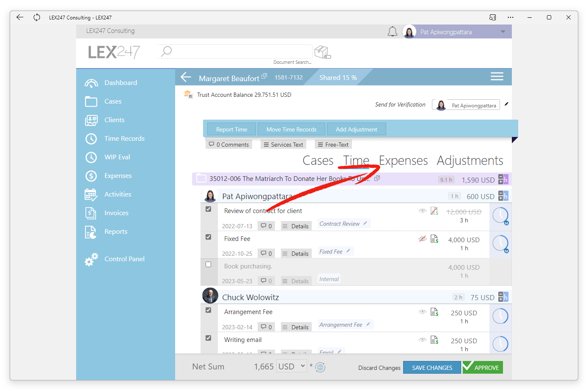Click the notification bell icon

coord(393,32)
